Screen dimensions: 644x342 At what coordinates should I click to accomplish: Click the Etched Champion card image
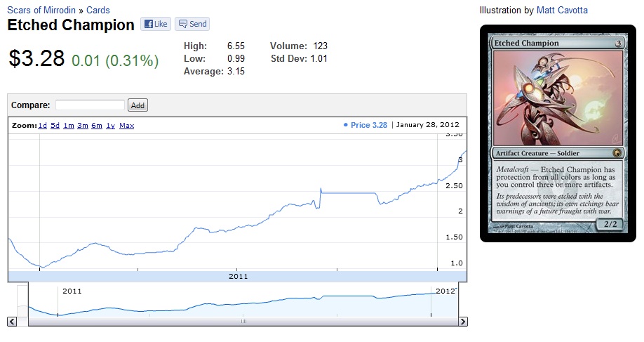(558, 133)
